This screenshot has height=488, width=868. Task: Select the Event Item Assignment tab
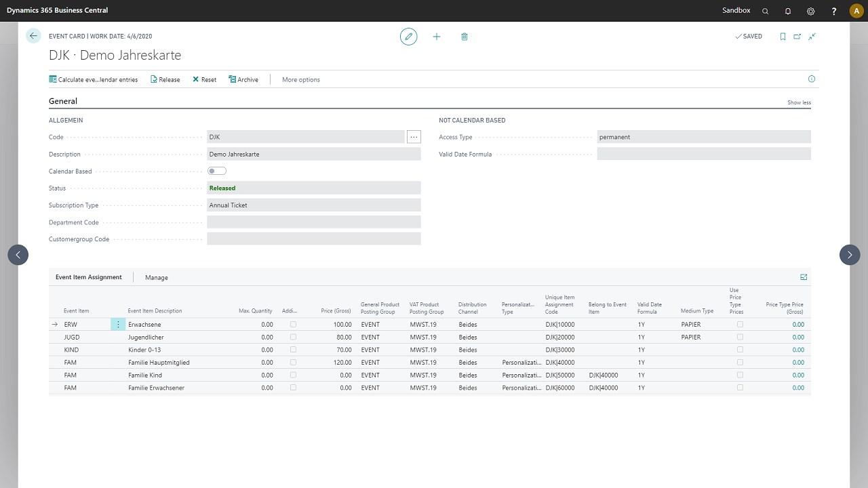coord(89,277)
